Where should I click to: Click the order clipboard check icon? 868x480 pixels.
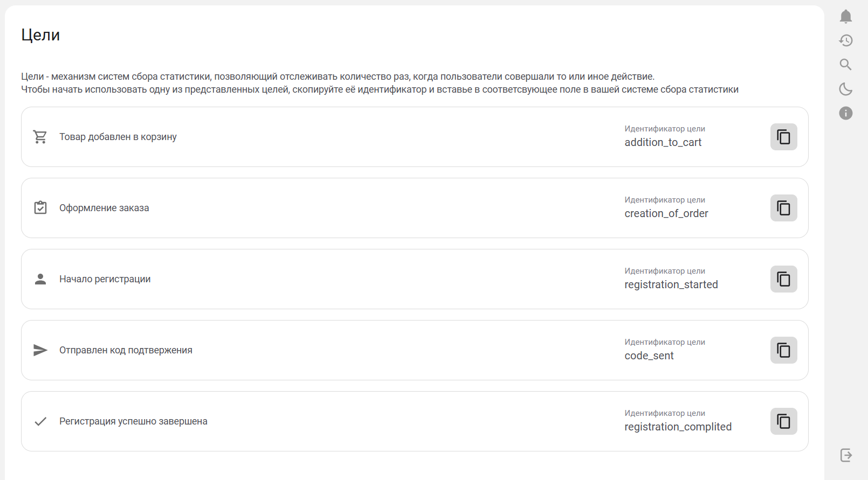pos(40,208)
